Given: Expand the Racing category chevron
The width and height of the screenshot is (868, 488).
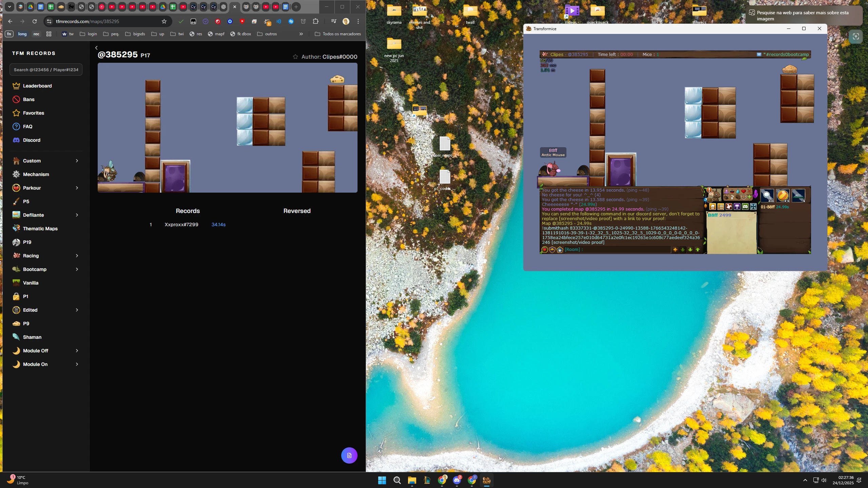Looking at the screenshot, I should pos(77,256).
